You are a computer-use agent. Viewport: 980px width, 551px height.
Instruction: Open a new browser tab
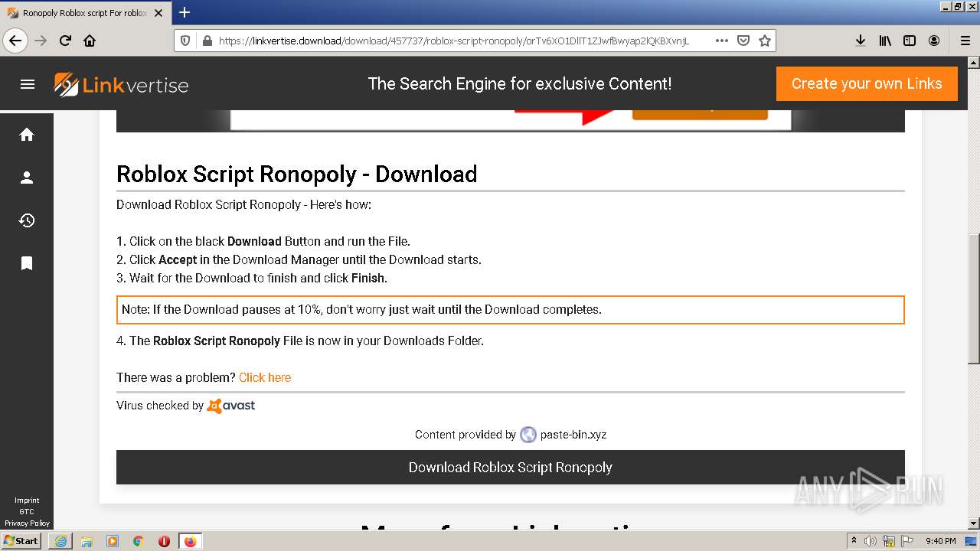[x=185, y=12]
